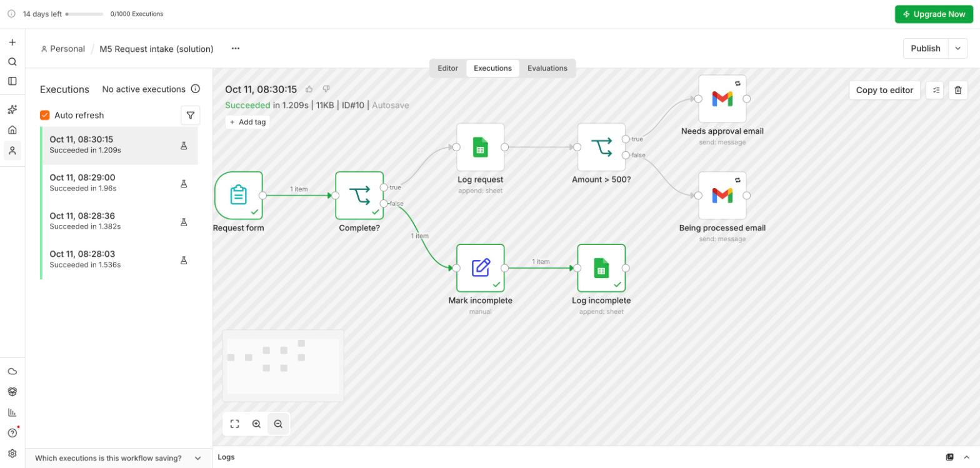The height and width of the screenshot is (468, 980).
Task: Click the pop-out icon in Logs bar
Action: 950,457
